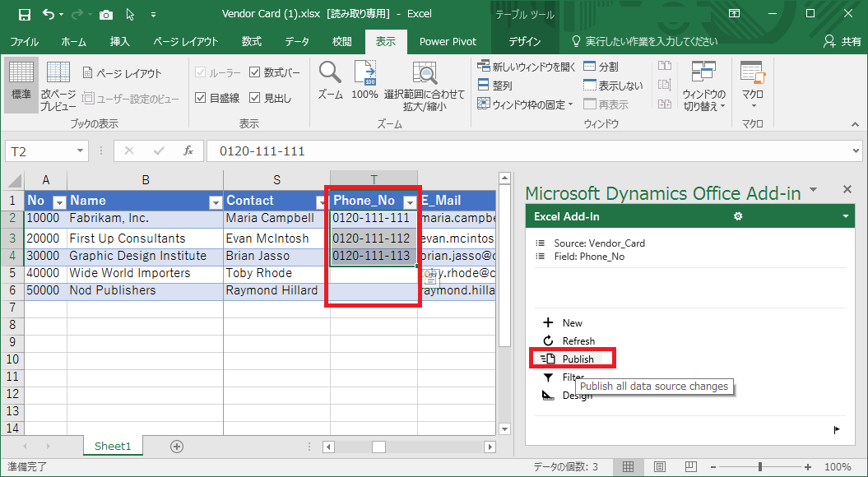Open a new window with 新しいウィンドウを開く
This screenshot has height=477, width=868.
pos(527,67)
